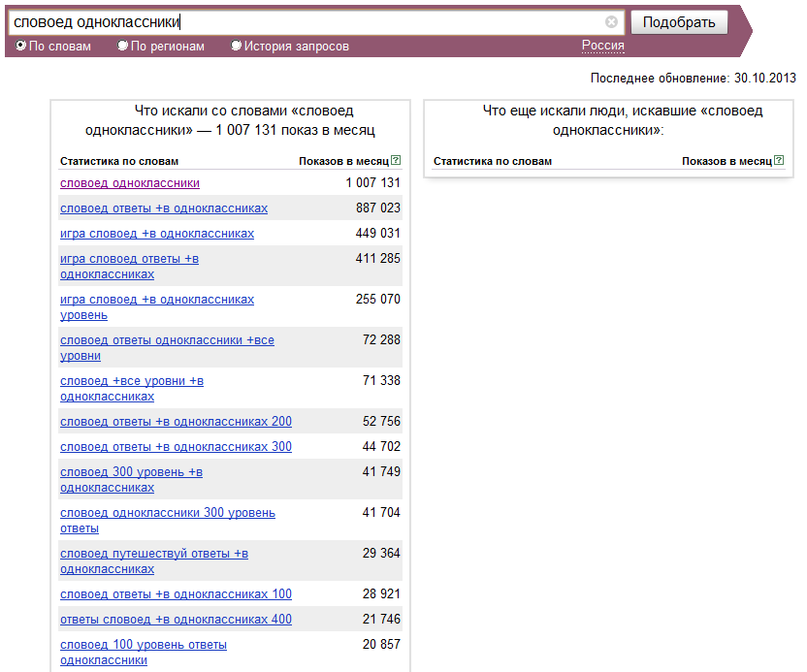The height and width of the screenshot is (672, 807).
Task: Open link 'игра словоед +в одноклассниках уровень'
Action: 157,307
